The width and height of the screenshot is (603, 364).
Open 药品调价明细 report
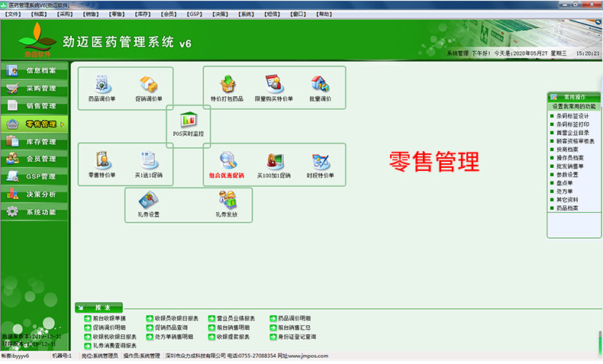click(294, 318)
